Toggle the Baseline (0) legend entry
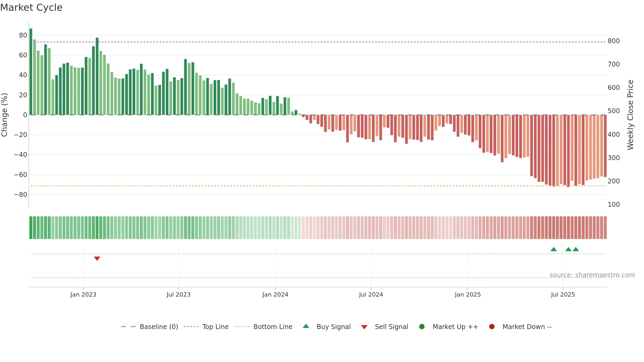 tap(149, 327)
